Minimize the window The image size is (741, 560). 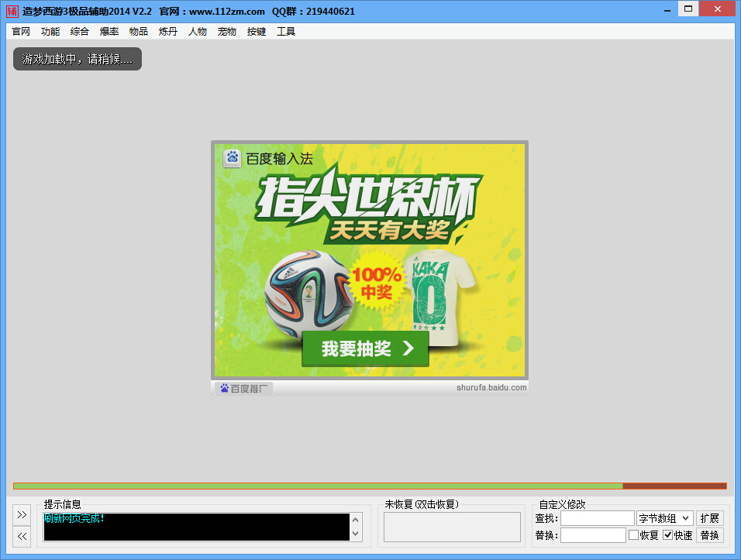(x=667, y=9)
